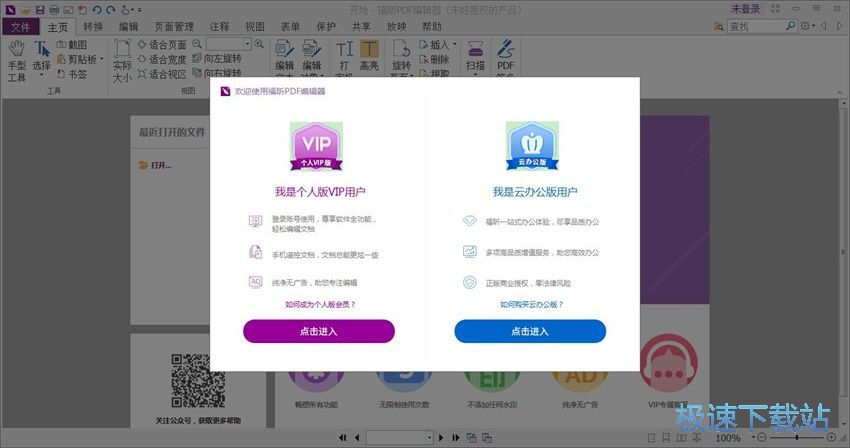This screenshot has width=850, height=448.
Task: Click the Snapshot (截图) tool
Action: click(x=72, y=45)
